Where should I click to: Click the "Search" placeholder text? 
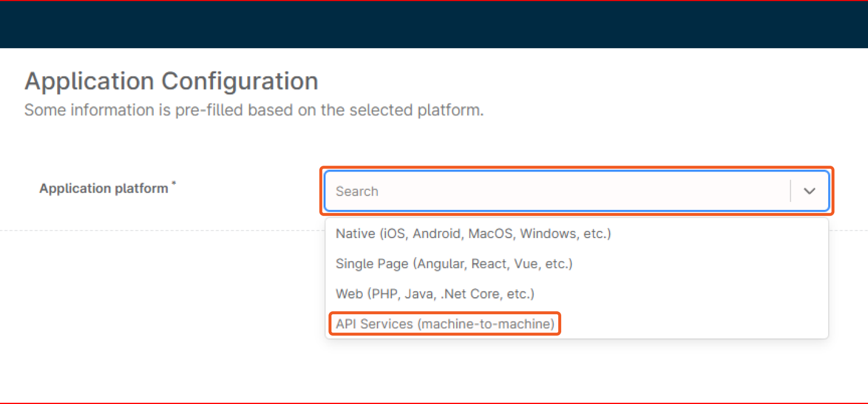click(x=357, y=191)
